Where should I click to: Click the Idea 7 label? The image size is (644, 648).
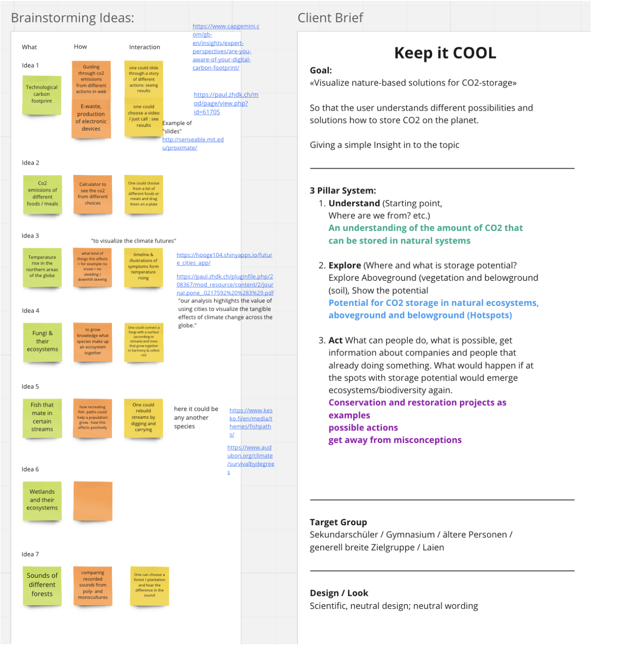pos(30,554)
